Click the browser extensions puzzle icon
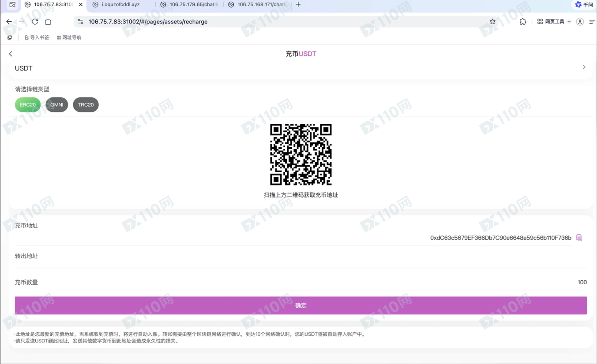Viewport: 597px width, 364px height. tap(522, 21)
